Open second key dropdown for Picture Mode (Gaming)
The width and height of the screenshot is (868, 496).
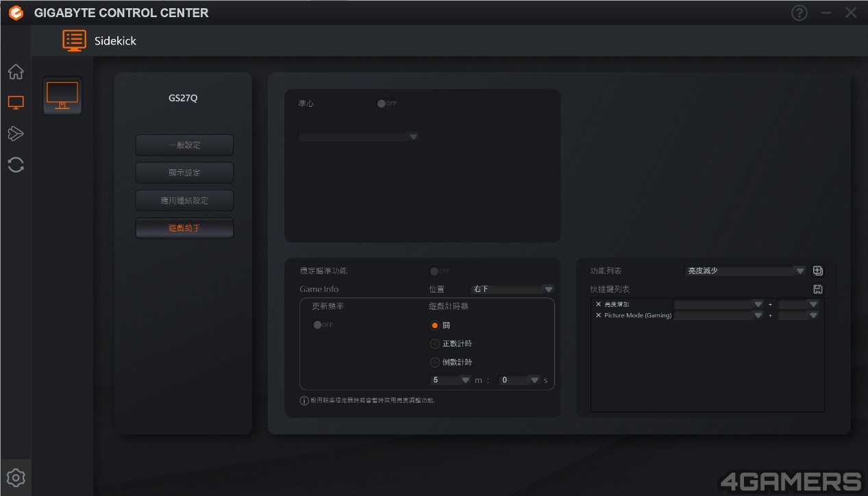click(799, 315)
